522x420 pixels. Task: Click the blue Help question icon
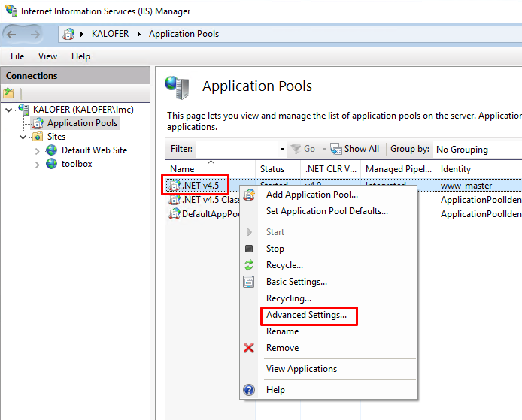(249, 390)
